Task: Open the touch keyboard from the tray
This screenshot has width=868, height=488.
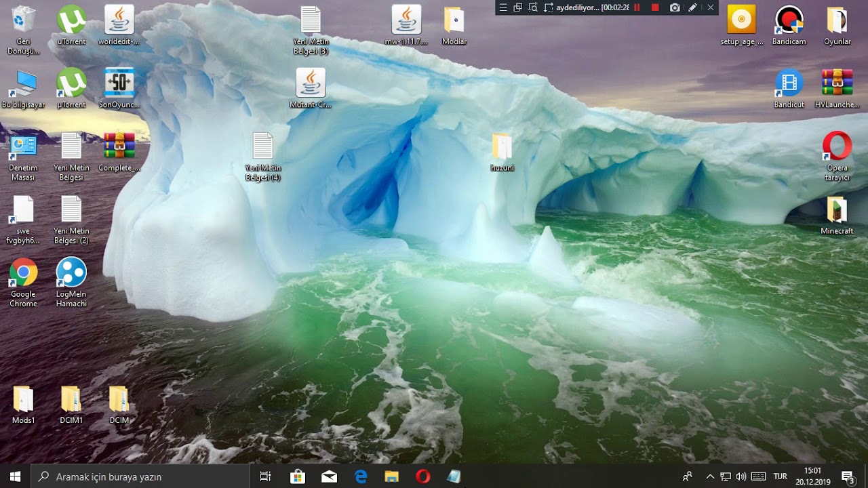Action: tap(759, 476)
